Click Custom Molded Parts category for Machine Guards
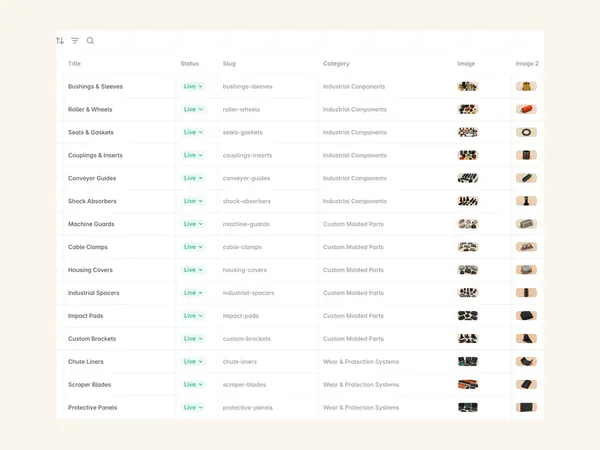This screenshot has width=600, height=450. 353,224
